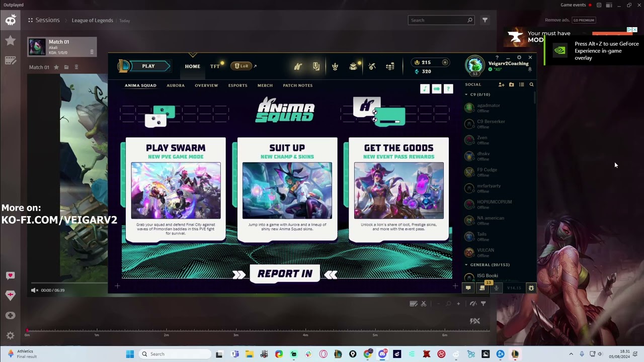
Task: Open GET THE GOODS card image
Action: coord(399,191)
